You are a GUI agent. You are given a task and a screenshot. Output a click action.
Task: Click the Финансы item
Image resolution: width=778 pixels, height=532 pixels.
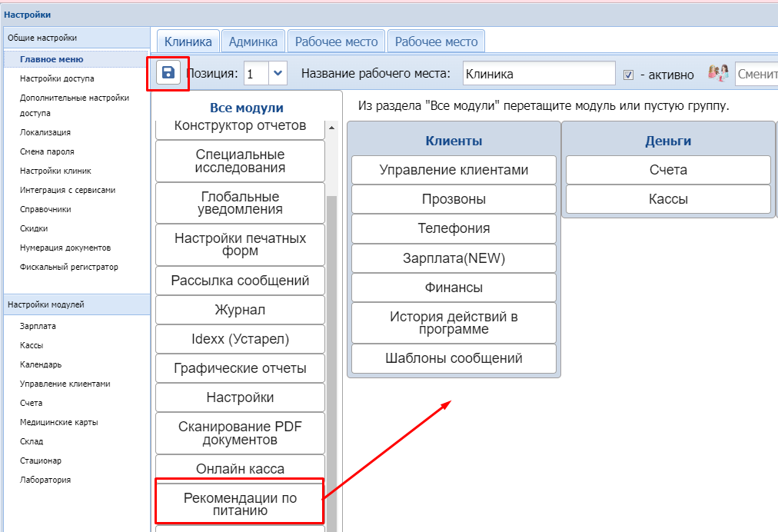tap(454, 288)
